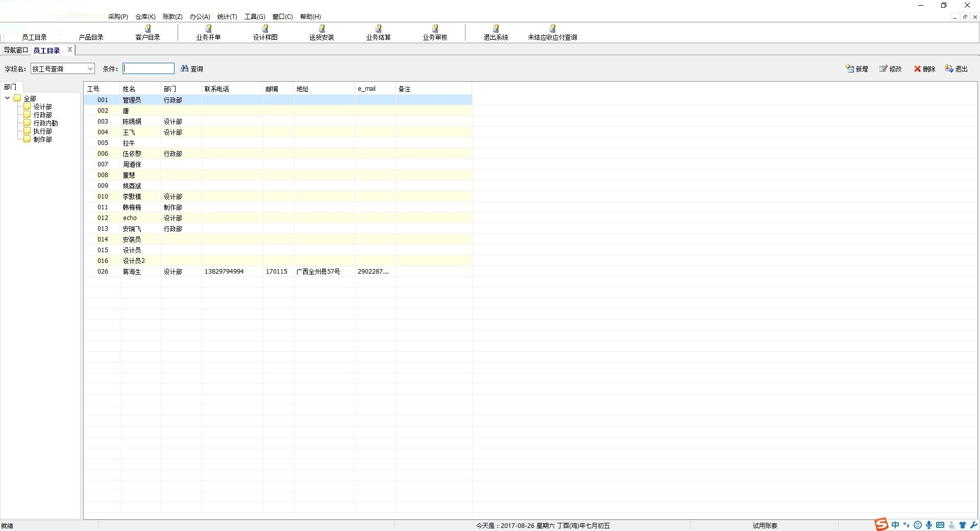
Task: Open the 客户目录 toolbar icon
Action: [148, 33]
